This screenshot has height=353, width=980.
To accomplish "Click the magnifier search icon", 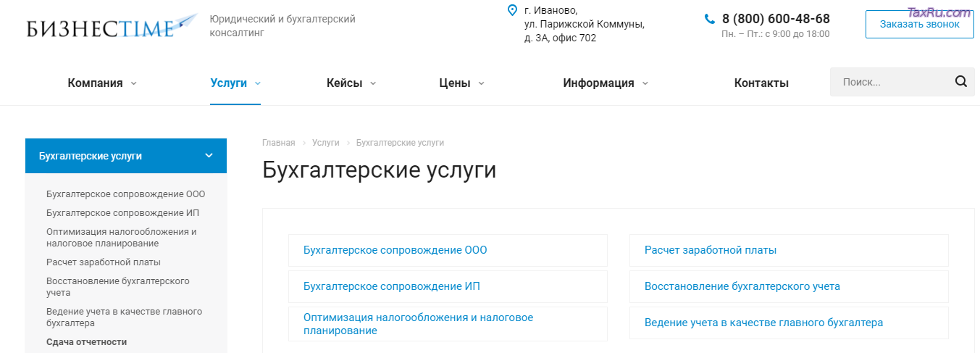I will tap(960, 82).
